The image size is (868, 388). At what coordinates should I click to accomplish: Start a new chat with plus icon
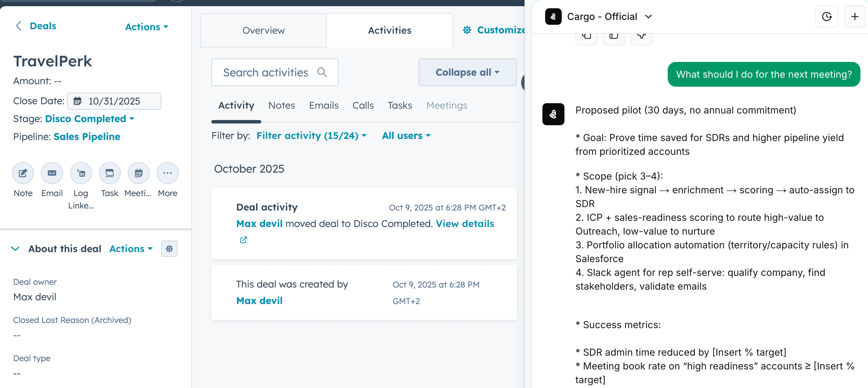tap(855, 17)
